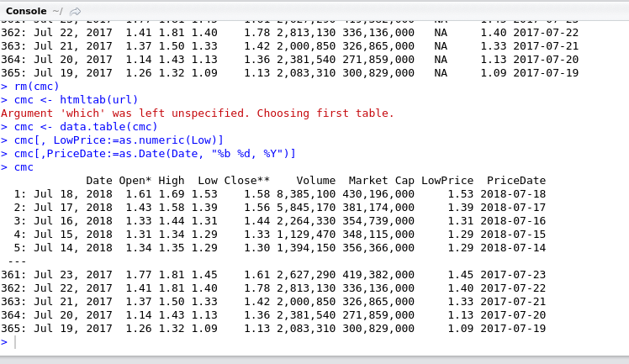The width and height of the screenshot is (629, 364).
Task: Click the Jul 18, 2018 data row
Action: point(277,194)
